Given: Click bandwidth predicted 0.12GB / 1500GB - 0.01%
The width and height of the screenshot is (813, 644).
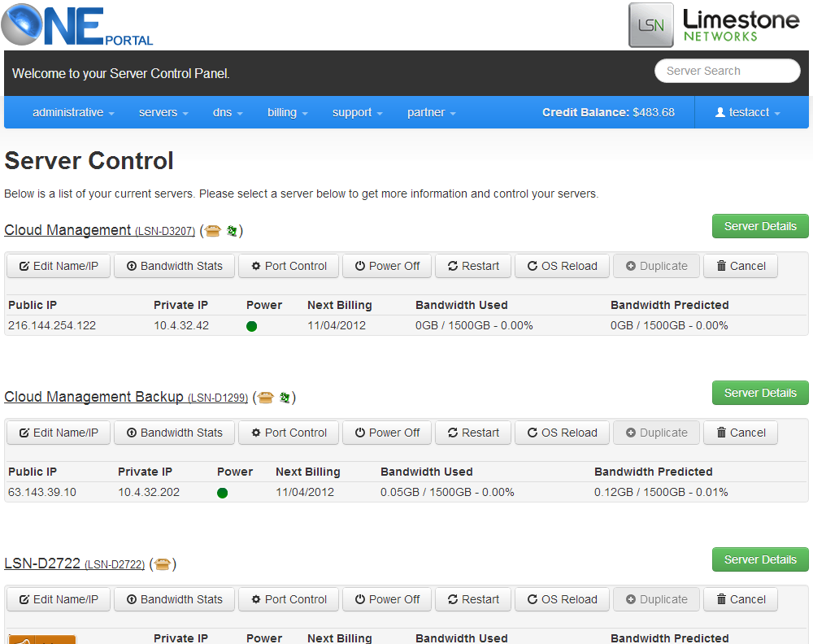Looking at the screenshot, I should coord(661,492).
